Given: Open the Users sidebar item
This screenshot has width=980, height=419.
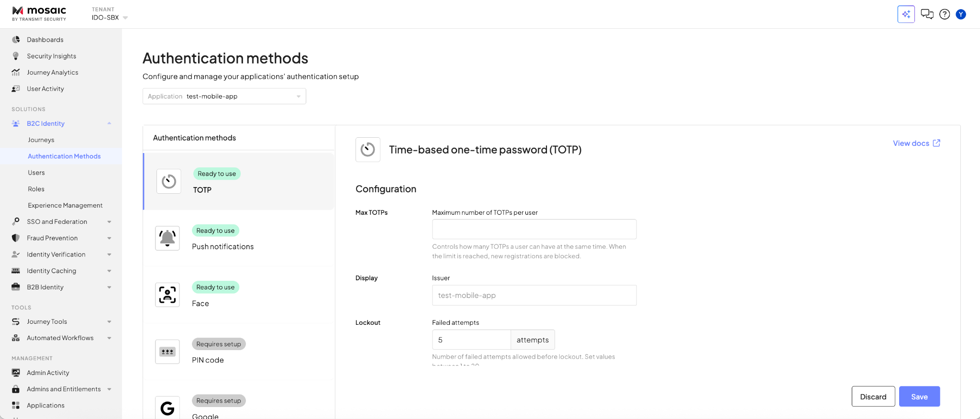Looking at the screenshot, I should pos(36,173).
